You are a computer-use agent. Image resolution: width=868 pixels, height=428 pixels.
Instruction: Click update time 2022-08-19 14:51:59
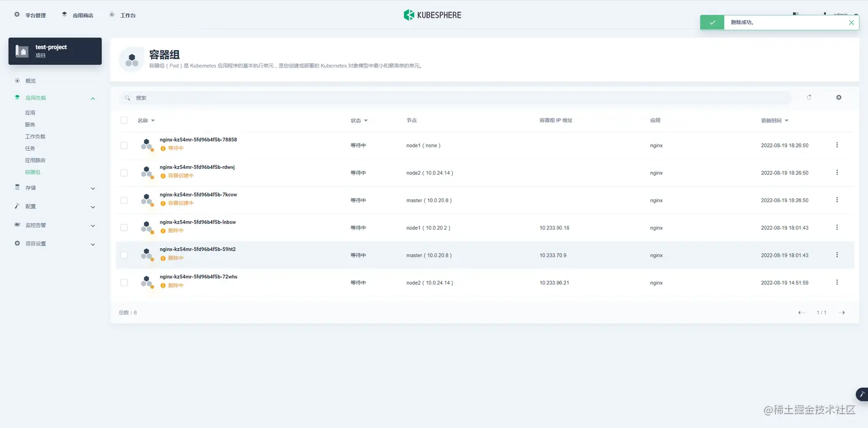pyautogui.click(x=785, y=283)
